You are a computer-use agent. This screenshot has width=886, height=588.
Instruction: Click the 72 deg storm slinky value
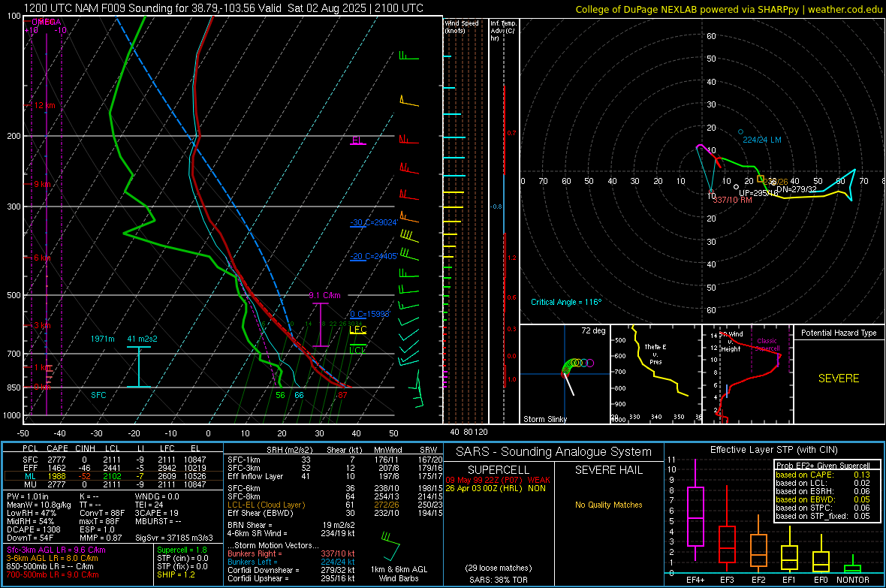tap(593, 330)
